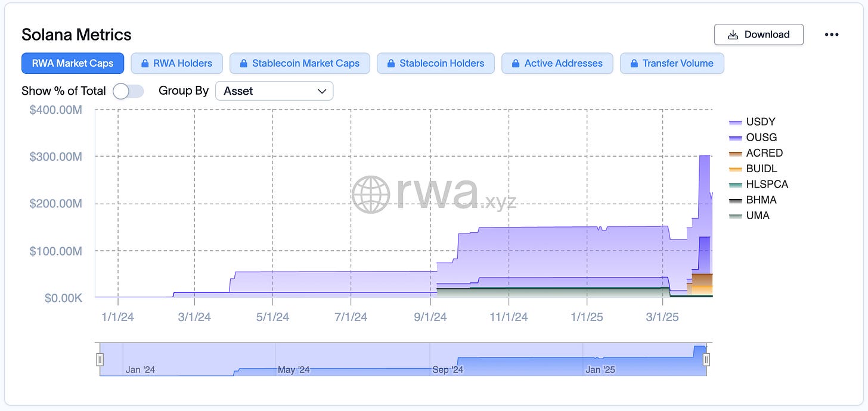Click the BUIDL legend label

pyautogui.click(x=761, y=169)
